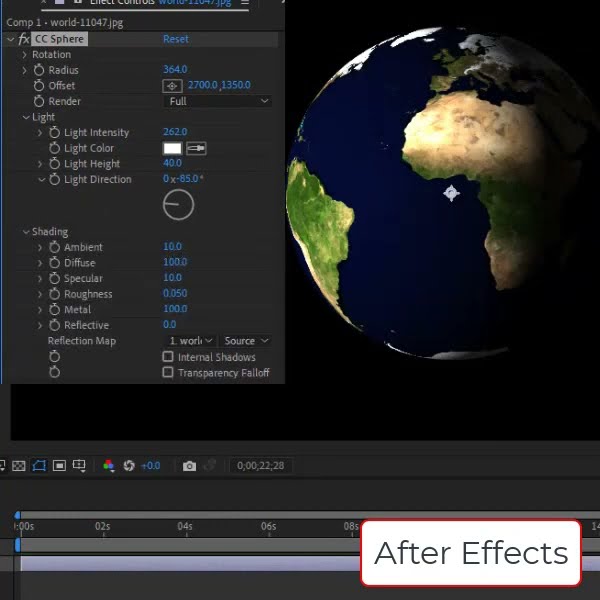Collapse the Light group
600x600 pixels.
coord(26,117)
